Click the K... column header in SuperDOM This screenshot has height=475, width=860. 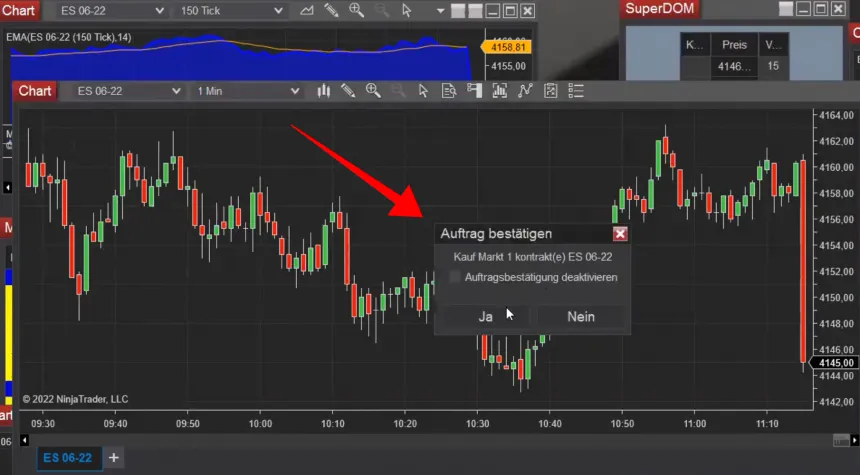(695, 44)
